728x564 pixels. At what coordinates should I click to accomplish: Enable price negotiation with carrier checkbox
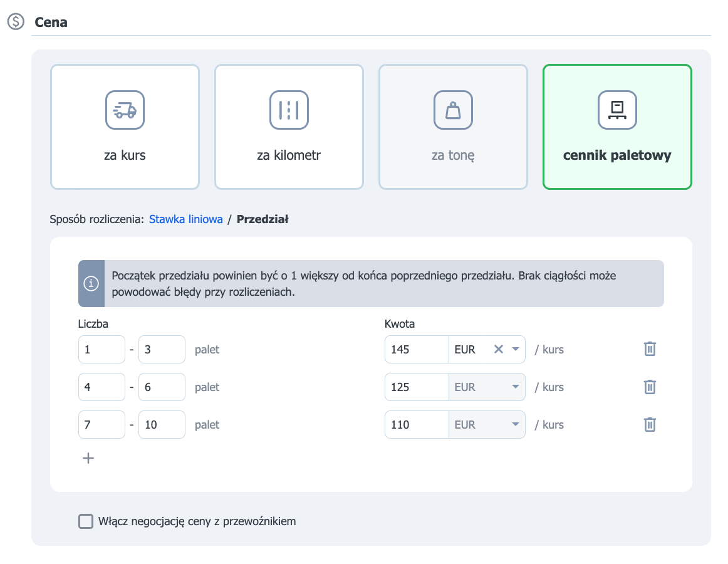click(x=86, y=521)
